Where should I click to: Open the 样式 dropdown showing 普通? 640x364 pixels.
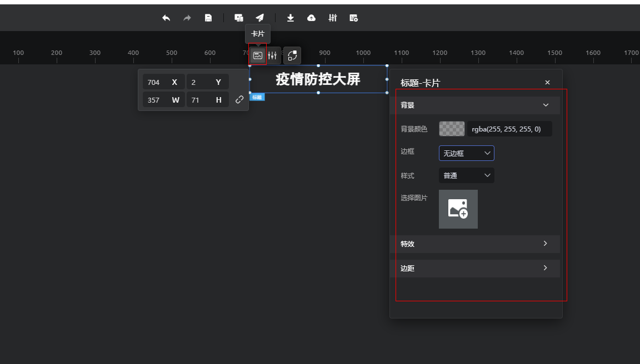tap(467, 176)
